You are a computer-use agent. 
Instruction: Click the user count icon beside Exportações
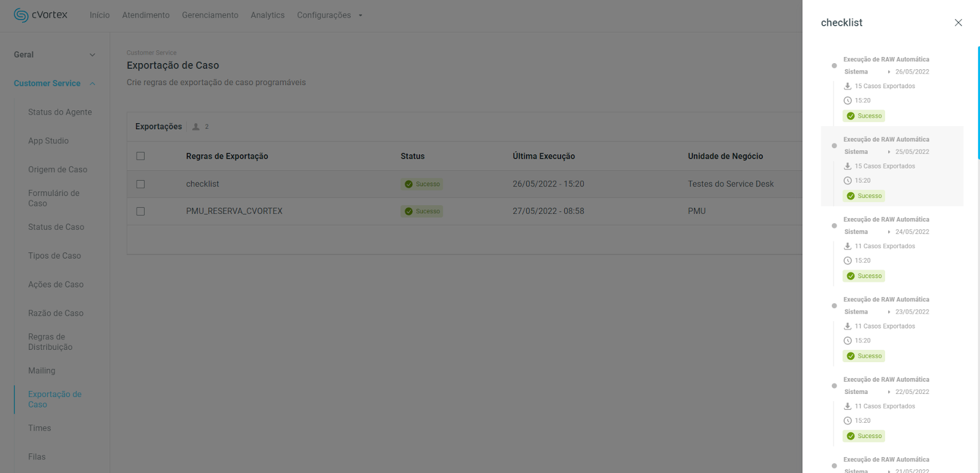point(196,127)
